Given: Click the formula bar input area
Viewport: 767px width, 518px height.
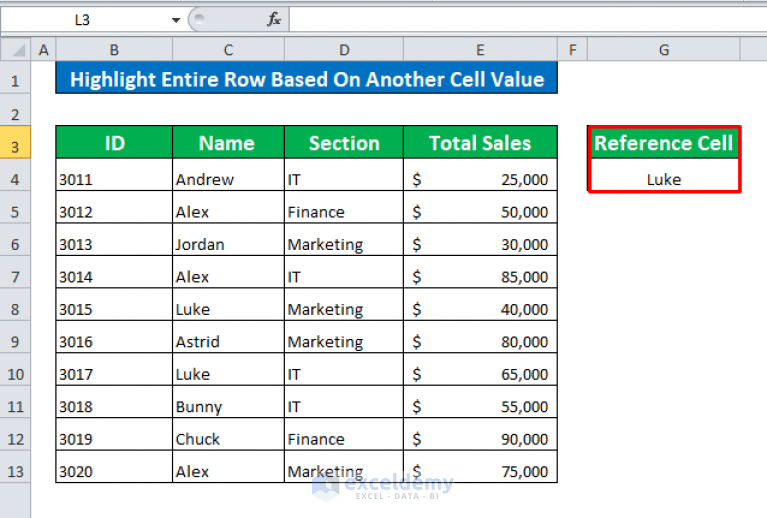Looking at the screenshot, I should coord(528,20).
